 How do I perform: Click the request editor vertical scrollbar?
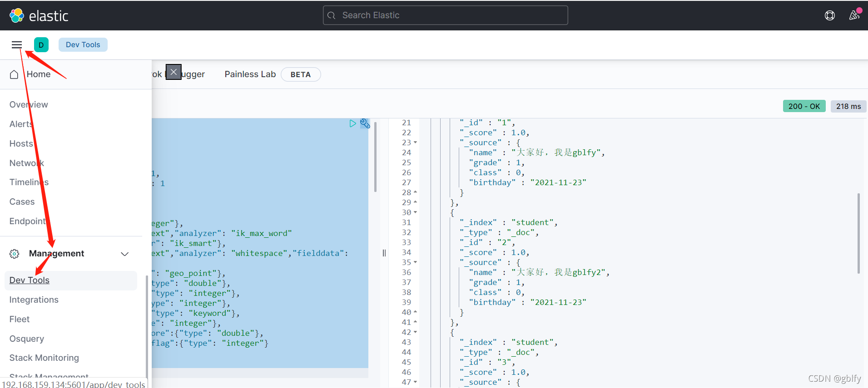[375, 157]
